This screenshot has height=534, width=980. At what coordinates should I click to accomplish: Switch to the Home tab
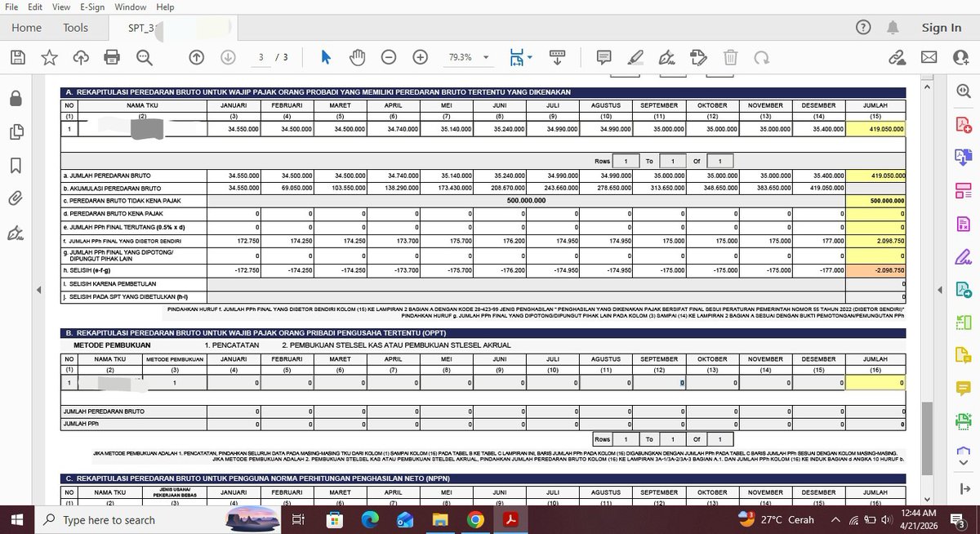[x=26, y=28]
